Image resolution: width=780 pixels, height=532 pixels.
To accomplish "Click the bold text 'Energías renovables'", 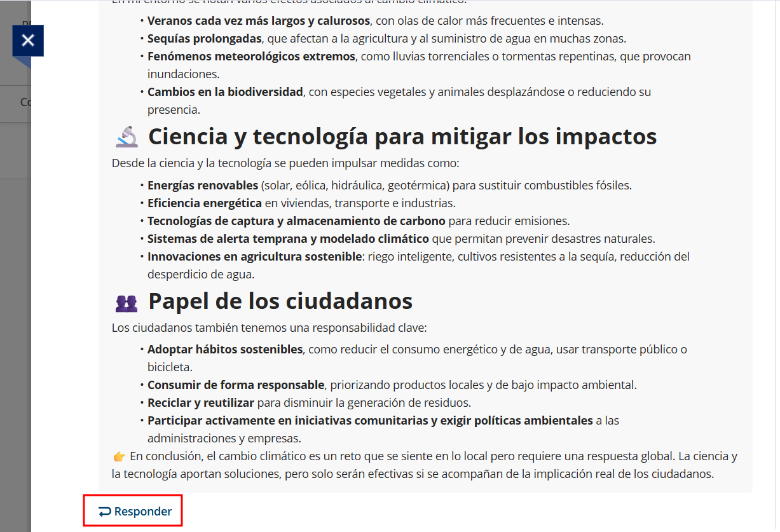I will pos(203,186).
